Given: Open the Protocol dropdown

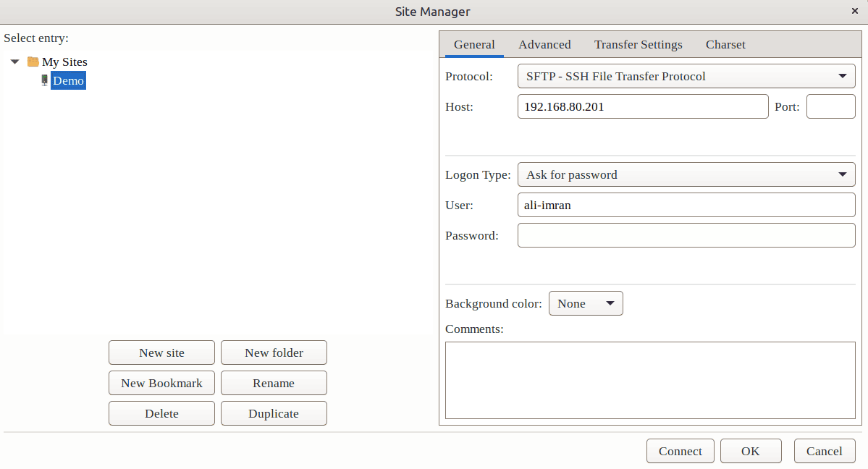Looking at the screenshot, I should pos(686,77).
